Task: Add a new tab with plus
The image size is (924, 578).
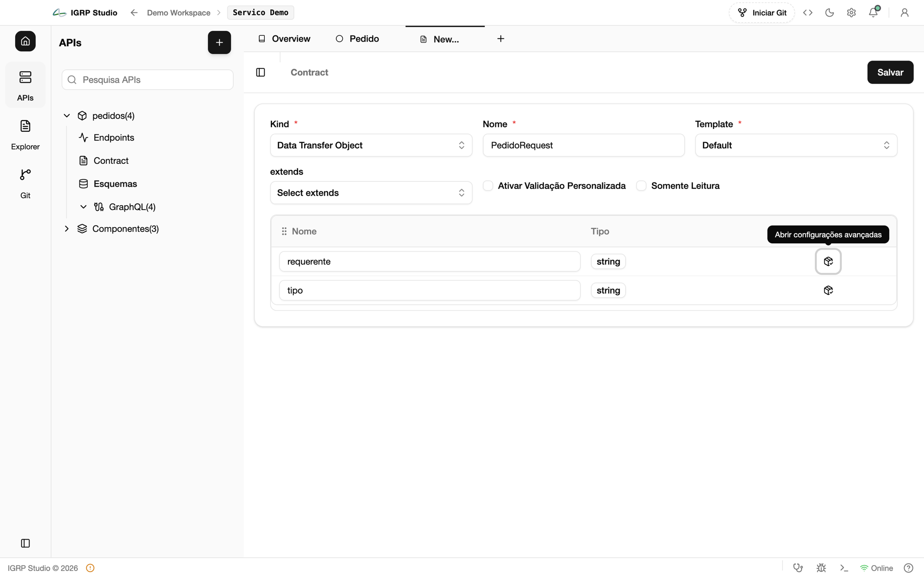Action: tap(500, 39)
